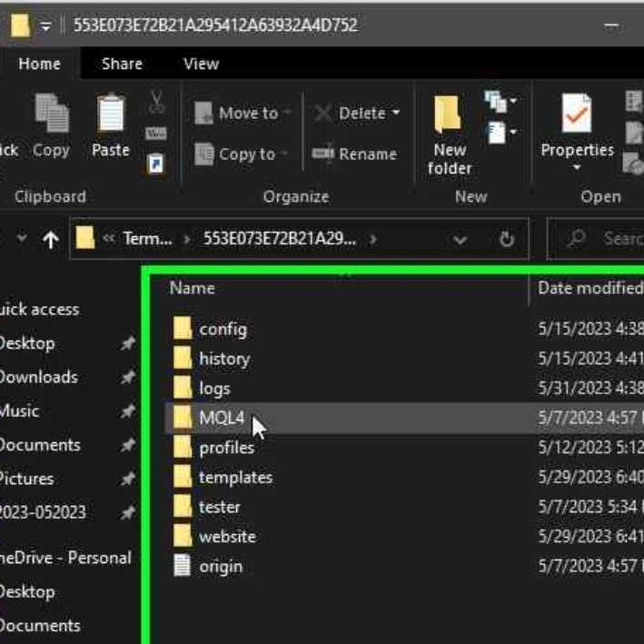Viewport: 644px width, 644px height.
Task: Open the Delete dropdown arrow
Action: [396, 113]
